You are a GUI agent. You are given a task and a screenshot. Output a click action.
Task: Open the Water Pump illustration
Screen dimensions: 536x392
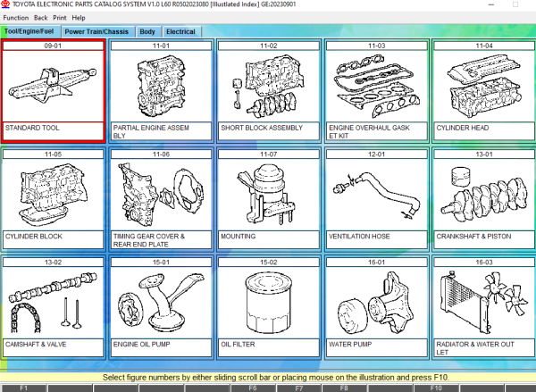pos(376,303)
